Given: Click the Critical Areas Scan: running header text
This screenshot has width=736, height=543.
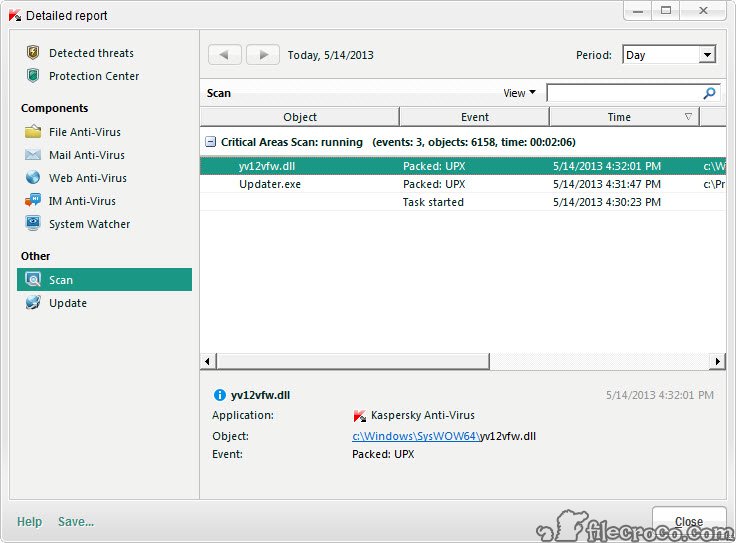Looking at the screenshot, I should (291, 142).
